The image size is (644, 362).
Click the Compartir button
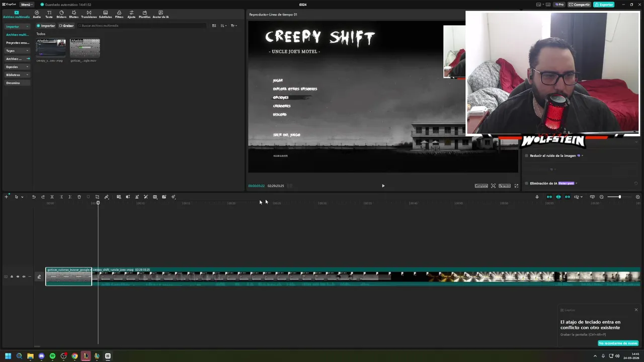580,5
